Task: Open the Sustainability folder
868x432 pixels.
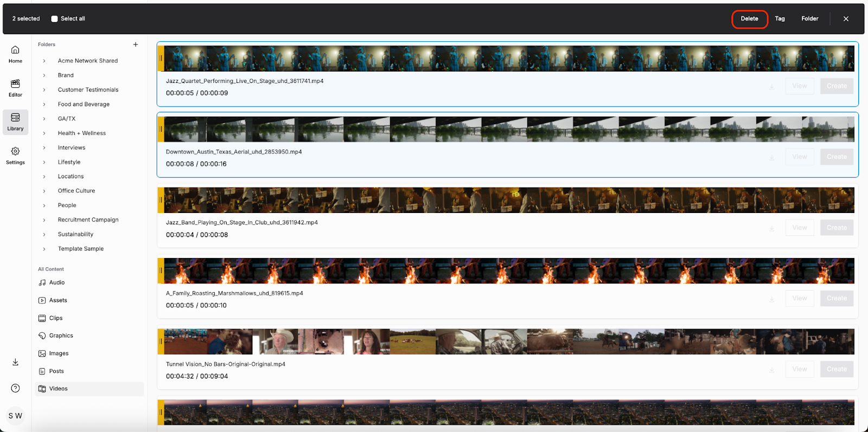Action: 75,234
